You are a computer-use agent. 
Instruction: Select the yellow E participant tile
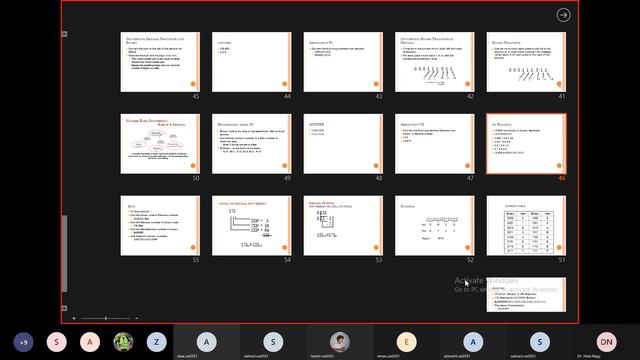click(406, 342)
